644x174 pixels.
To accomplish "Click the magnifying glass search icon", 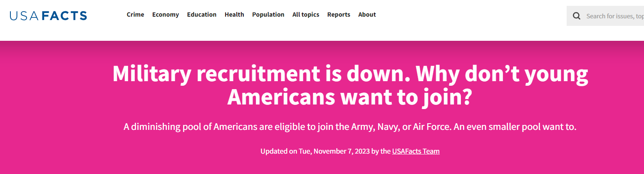I will 577,16.
